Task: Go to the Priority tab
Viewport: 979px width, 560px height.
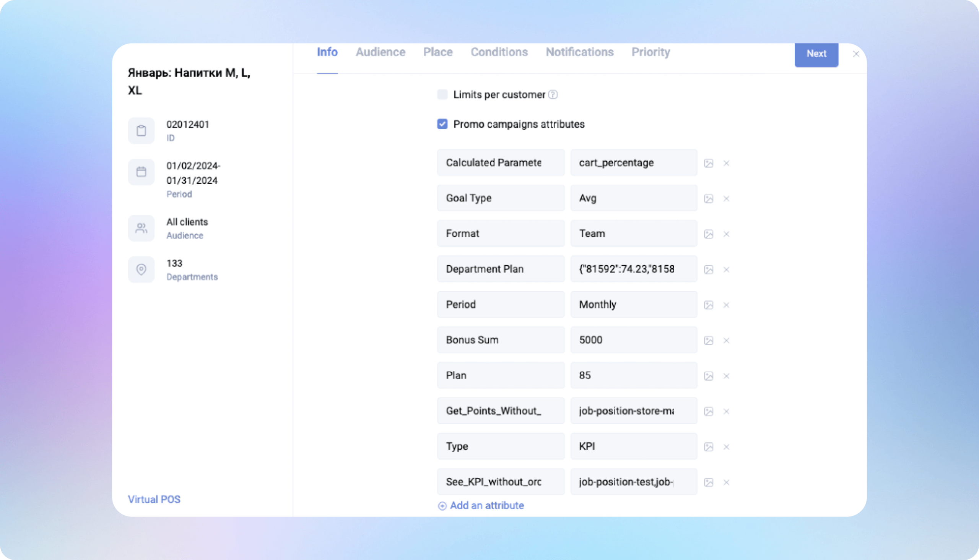Action: 650,52
